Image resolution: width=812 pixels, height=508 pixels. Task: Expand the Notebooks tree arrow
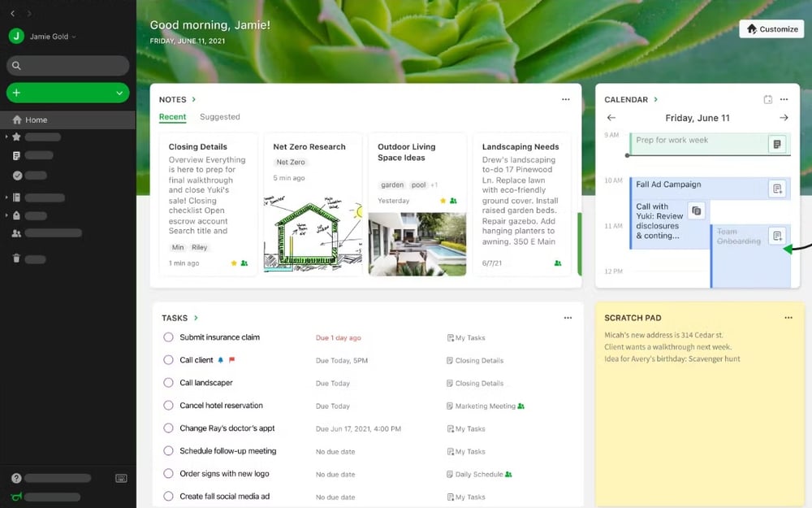pos(6,198)
